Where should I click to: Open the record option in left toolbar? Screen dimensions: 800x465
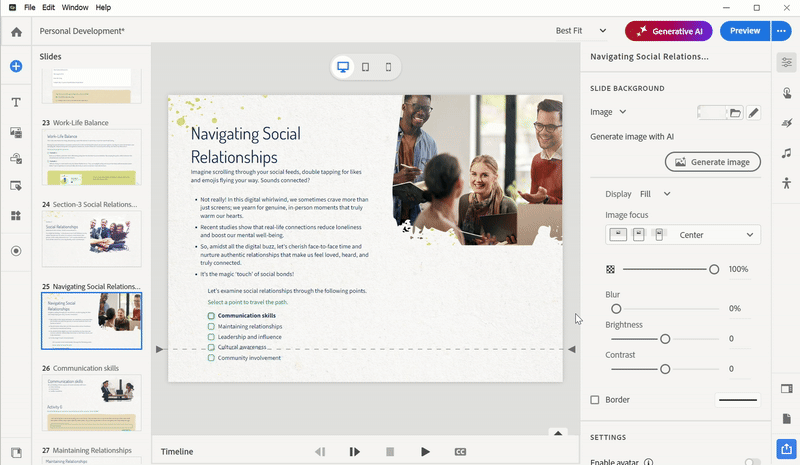coord(16,251)
